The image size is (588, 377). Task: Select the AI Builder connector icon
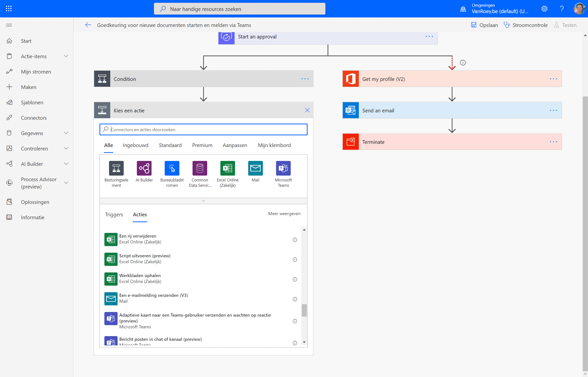pyautogui.click(x=144, y=168)
